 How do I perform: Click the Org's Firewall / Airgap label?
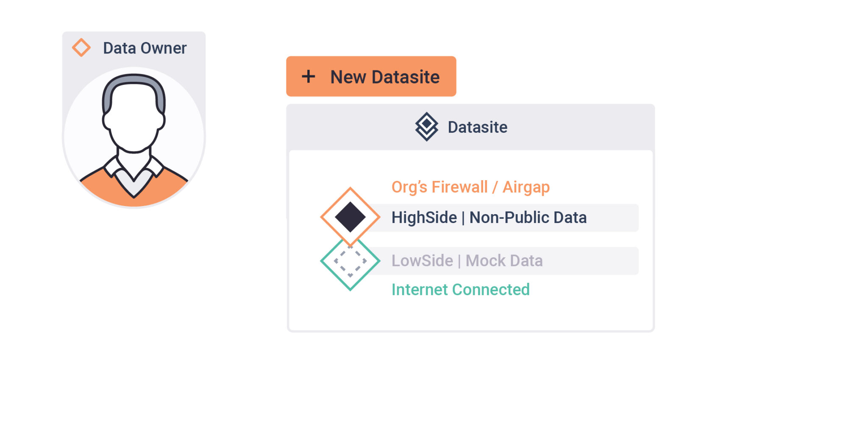point(470,187)
